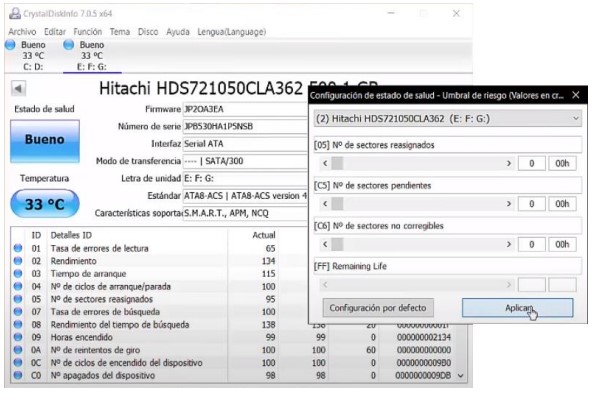The image size is (593, 394).
Task: Click status dot for attribute 04 row
Action: (x=17, y=286)
